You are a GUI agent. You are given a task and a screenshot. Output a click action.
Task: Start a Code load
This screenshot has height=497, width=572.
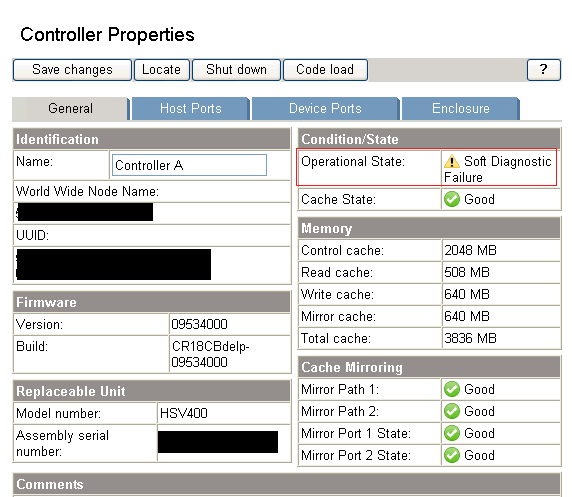(325, 69)
